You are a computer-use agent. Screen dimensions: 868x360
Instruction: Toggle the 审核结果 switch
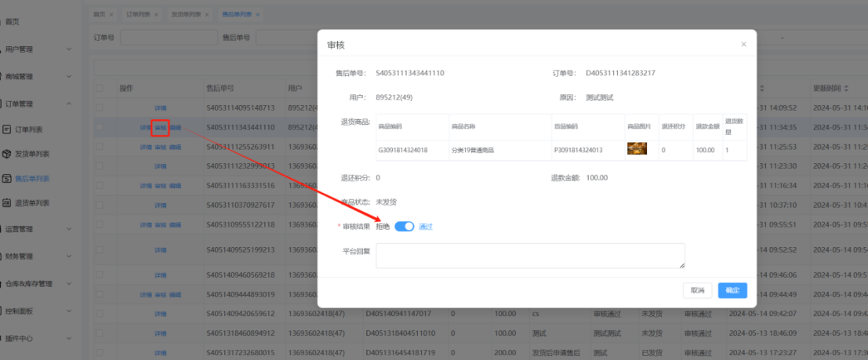pos(404,226)
